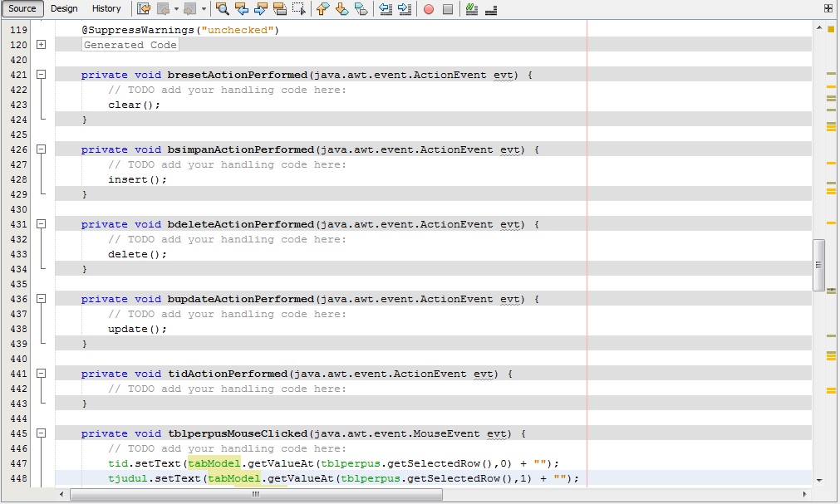Open the Back navigation dropdown arrow
Image resolution: width=840 pixels, height=504 pixels.
[x=174, y=9]
